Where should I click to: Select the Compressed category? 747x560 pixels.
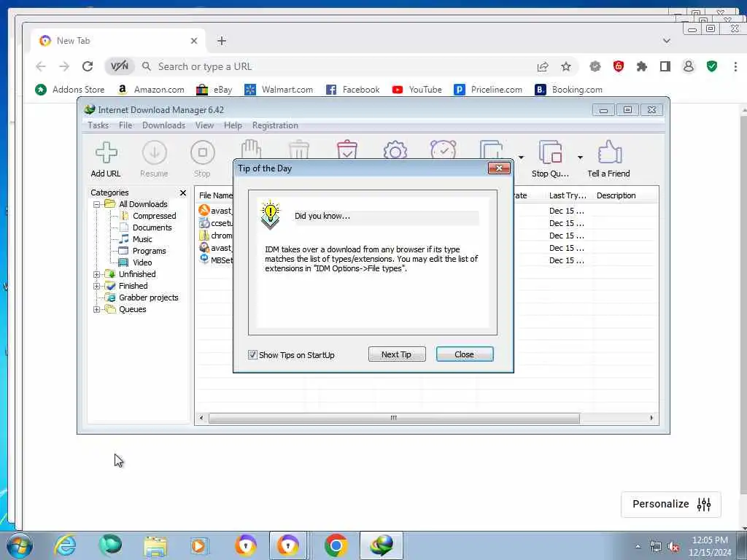154,216
